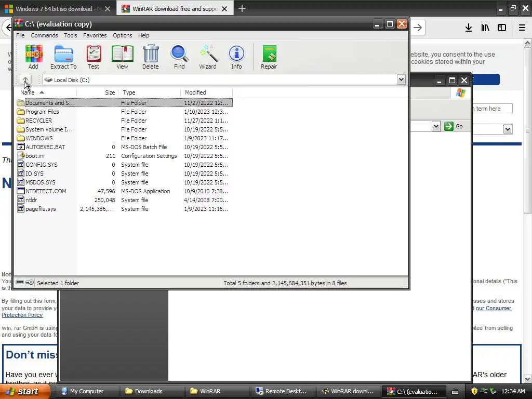Select the Program Files folder

(x=124, y=112)
